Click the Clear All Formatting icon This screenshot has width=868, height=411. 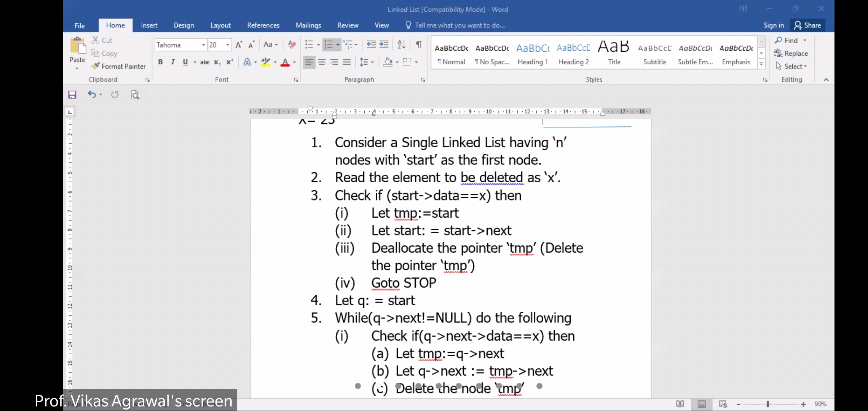(292, 45)
